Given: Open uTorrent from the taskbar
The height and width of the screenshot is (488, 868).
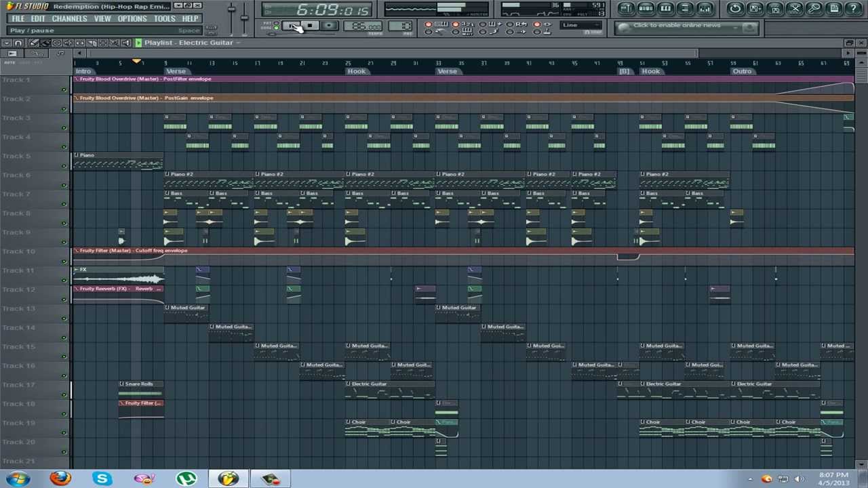Looking at the screenshot, I should pyautogui.click(x=186, y=479).
